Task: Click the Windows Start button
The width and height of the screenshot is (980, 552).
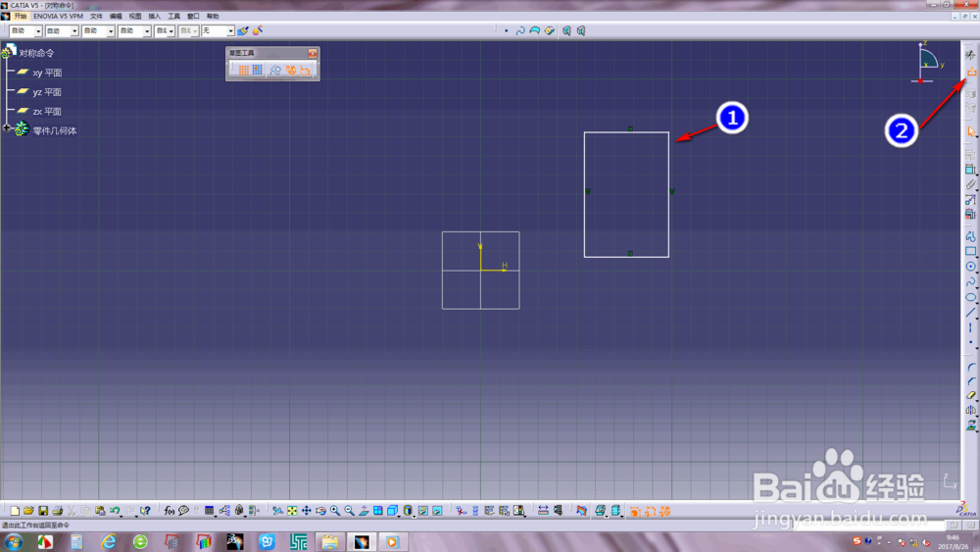Action: (14, 541)
